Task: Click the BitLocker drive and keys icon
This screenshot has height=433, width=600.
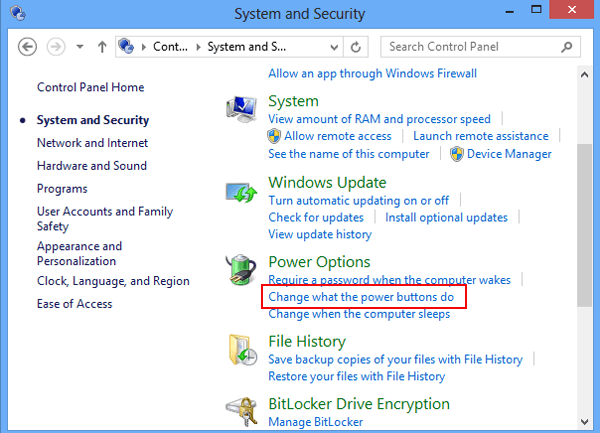Action: tap(242, 411)
